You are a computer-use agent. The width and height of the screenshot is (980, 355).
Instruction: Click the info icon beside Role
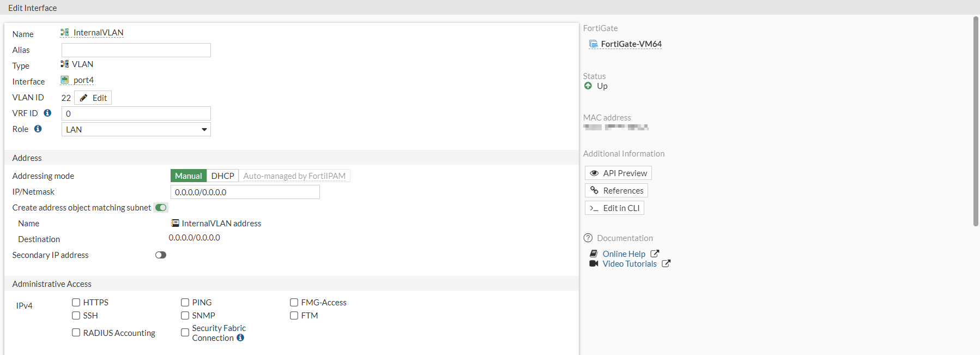tap(38, 129)
